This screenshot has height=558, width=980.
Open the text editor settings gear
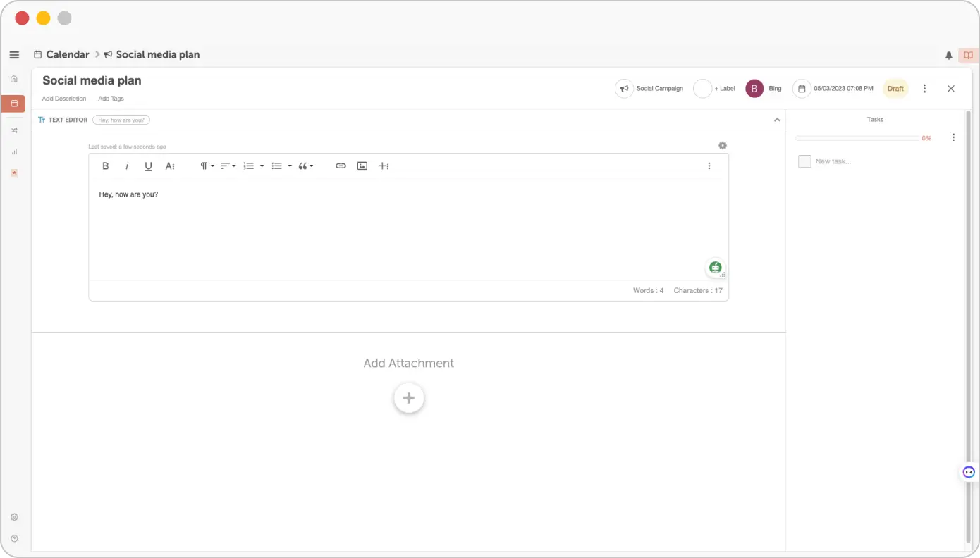point(723,146)
